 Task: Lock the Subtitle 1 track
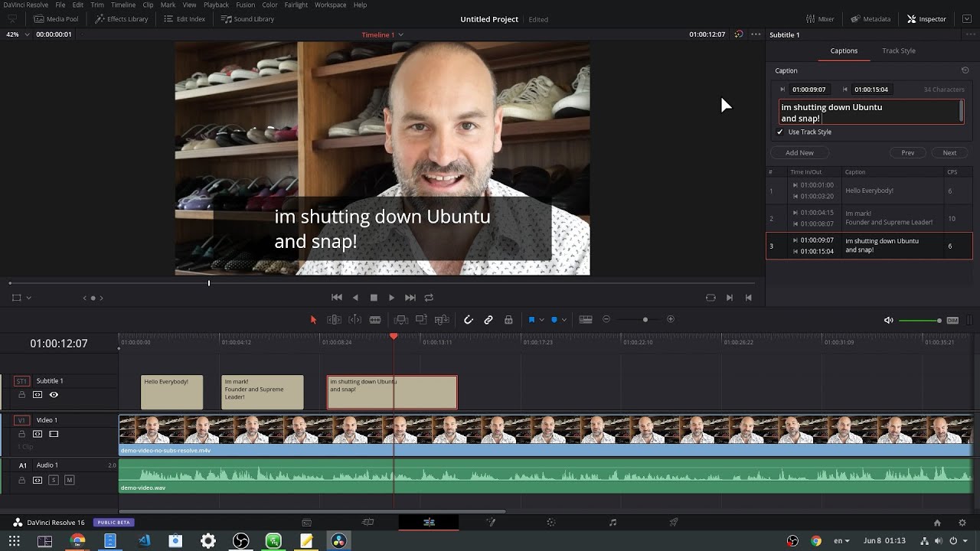pyautogui.click(x=22, y=395)
